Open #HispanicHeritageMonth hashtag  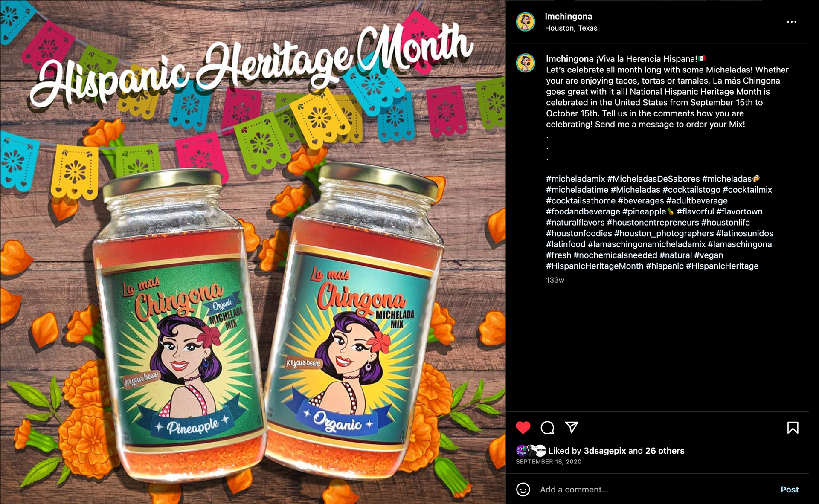pyautogui.click(x=595, y=266)
